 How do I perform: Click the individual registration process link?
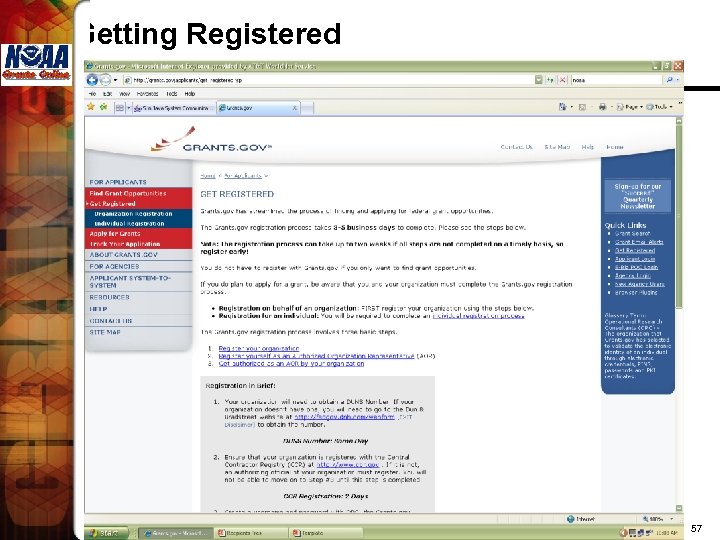tap(478, 315)
